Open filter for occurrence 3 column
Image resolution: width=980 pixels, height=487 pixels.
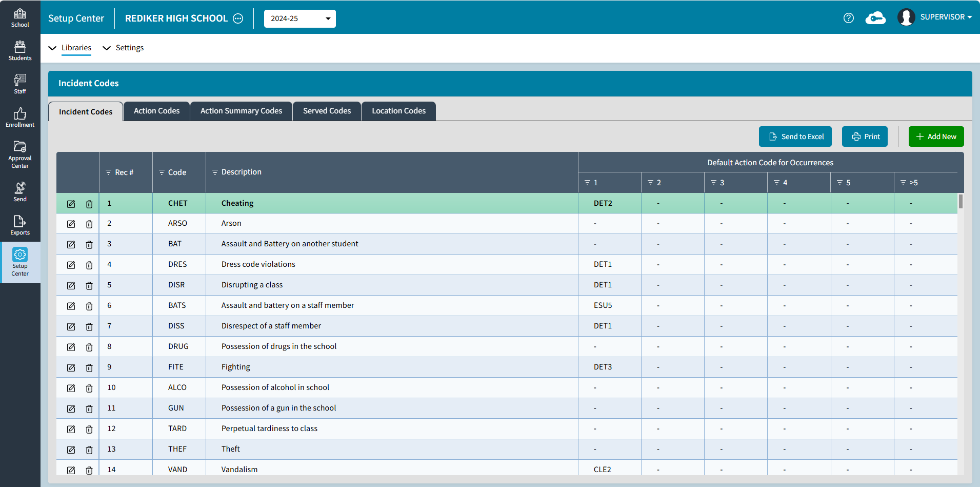[713, 183]
